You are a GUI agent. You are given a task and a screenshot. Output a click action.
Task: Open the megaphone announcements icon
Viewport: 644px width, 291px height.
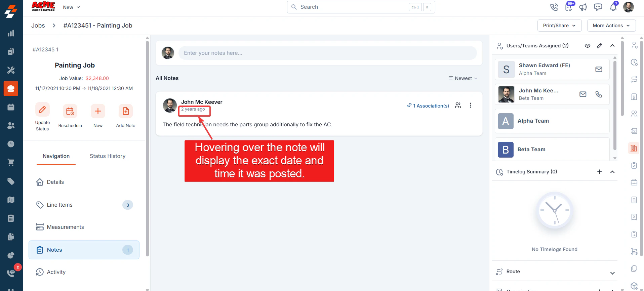click(583, 7)
